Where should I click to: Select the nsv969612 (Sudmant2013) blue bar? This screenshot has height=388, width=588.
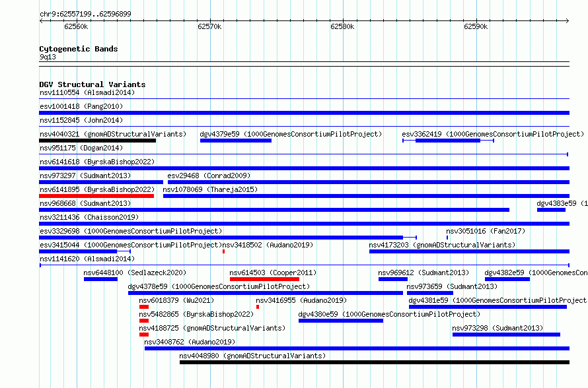393,279
